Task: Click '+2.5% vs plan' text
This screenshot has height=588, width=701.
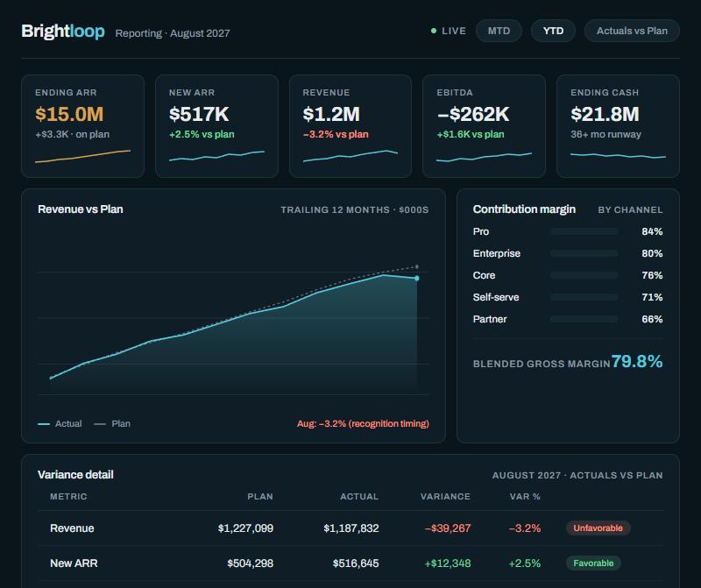Action: (x=202, y=134)
